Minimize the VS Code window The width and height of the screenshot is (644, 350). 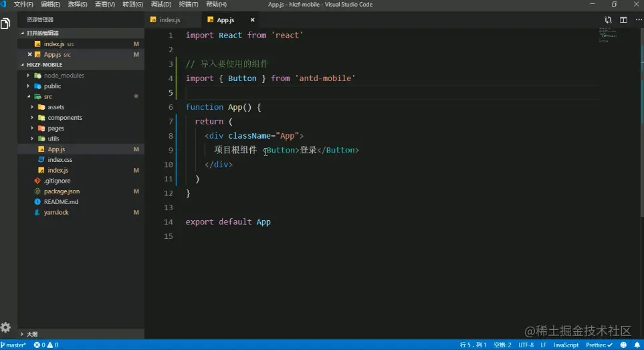click(593, 4)
